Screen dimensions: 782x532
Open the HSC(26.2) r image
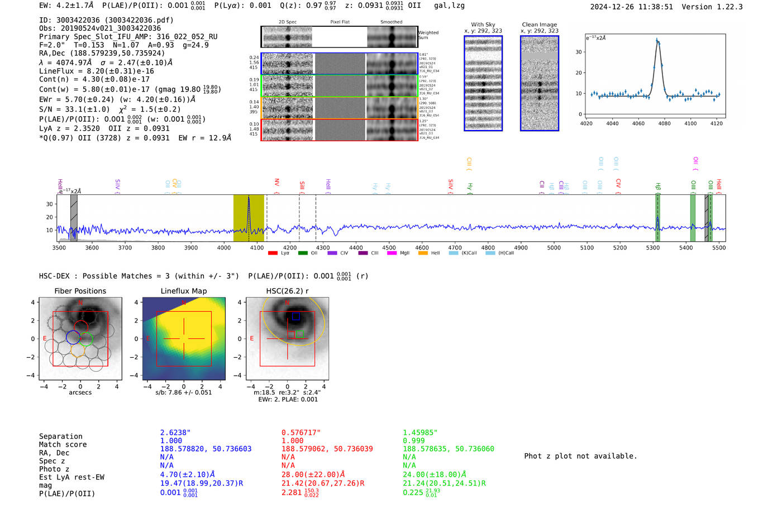(x=288, y=339)
